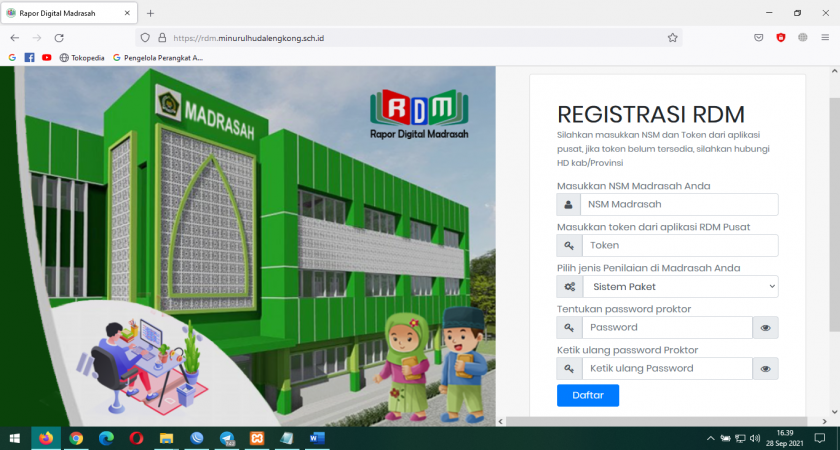Open the Save to Pocket button
This screenshot has height=450, width=840.
(x=759, y=38)
